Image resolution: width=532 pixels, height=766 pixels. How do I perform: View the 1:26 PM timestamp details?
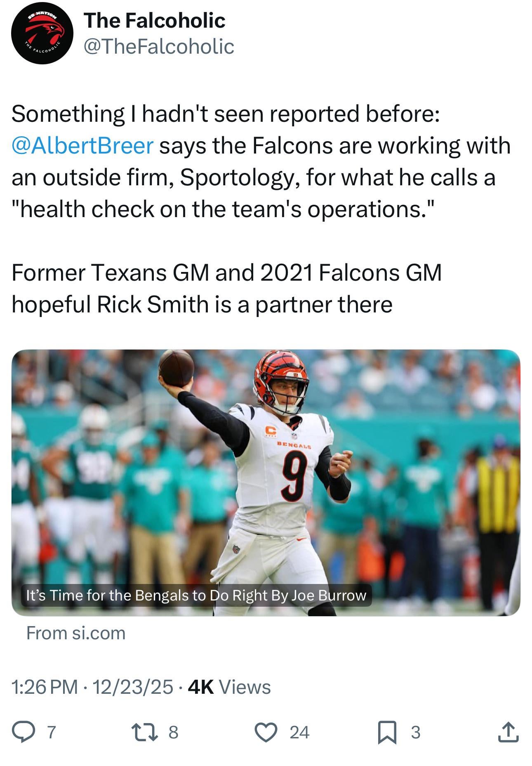click(45, 687)
